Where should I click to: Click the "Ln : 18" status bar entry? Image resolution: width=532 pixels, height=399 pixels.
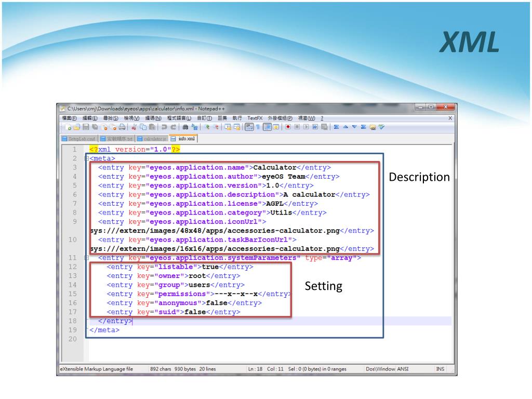255,369
